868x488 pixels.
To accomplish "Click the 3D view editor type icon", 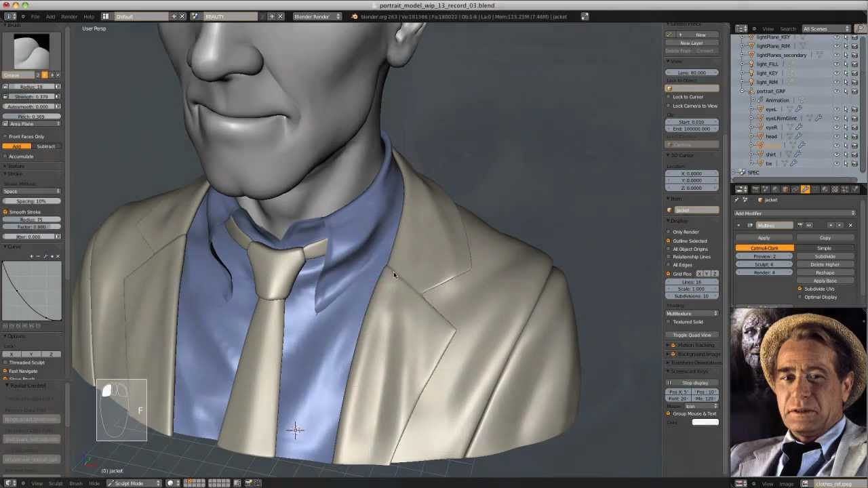I will [x=11, y=483].
